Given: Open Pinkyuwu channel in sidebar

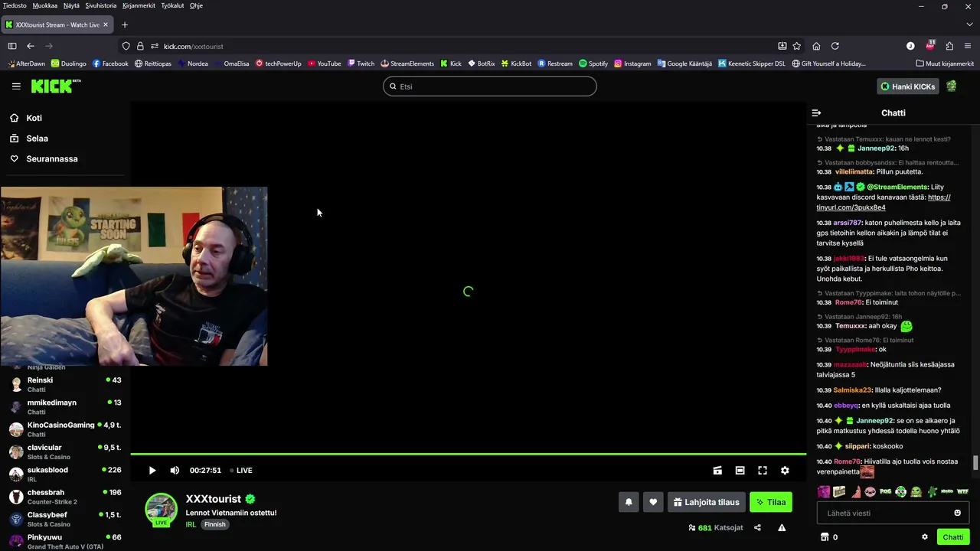Looking at the screenshot, I should point(64,541).
